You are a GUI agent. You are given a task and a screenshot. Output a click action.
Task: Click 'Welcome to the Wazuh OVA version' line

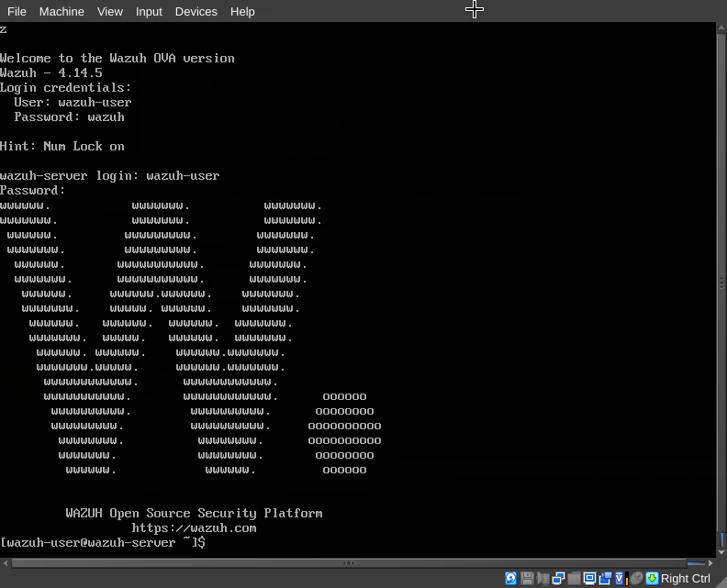click(x=117, y=59)
